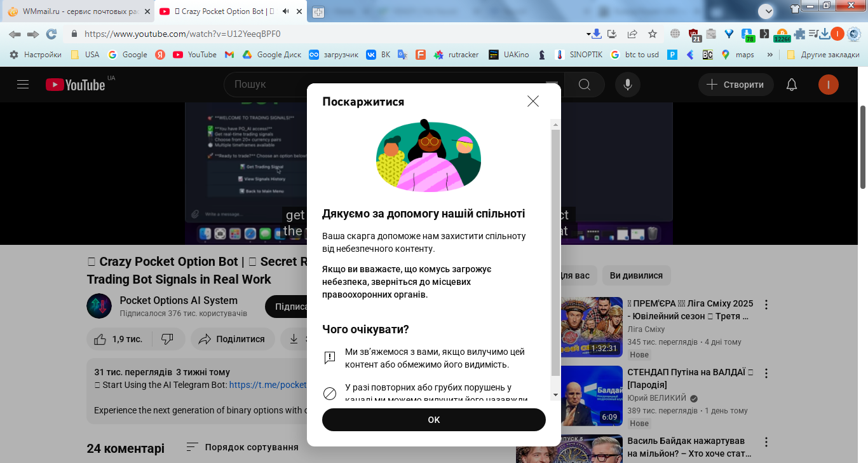Viewport: 868px width, 463px height.
Task: Open the Telegram bot link in description
Action: [x=268, y=385]
